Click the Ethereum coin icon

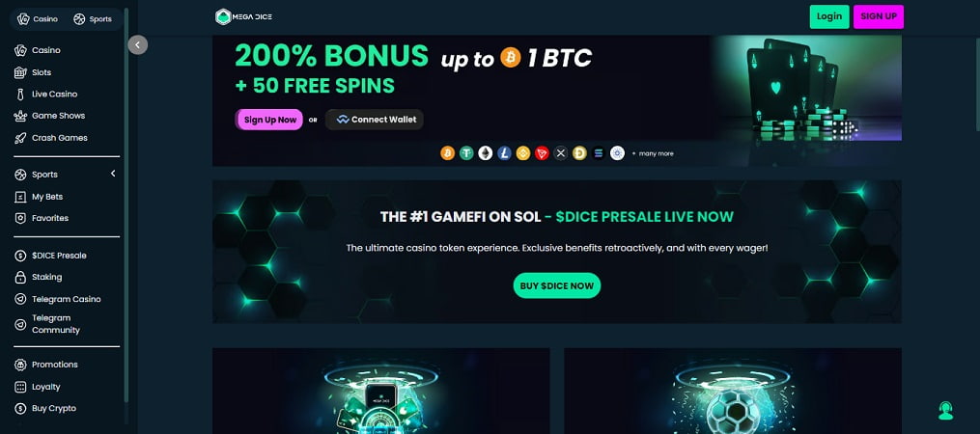tap(486, 153)
